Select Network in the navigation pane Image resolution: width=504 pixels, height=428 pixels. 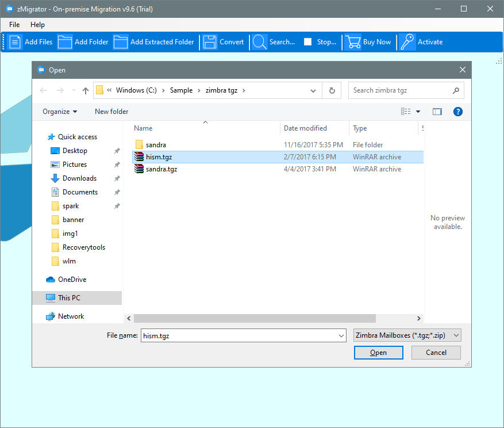71,316
